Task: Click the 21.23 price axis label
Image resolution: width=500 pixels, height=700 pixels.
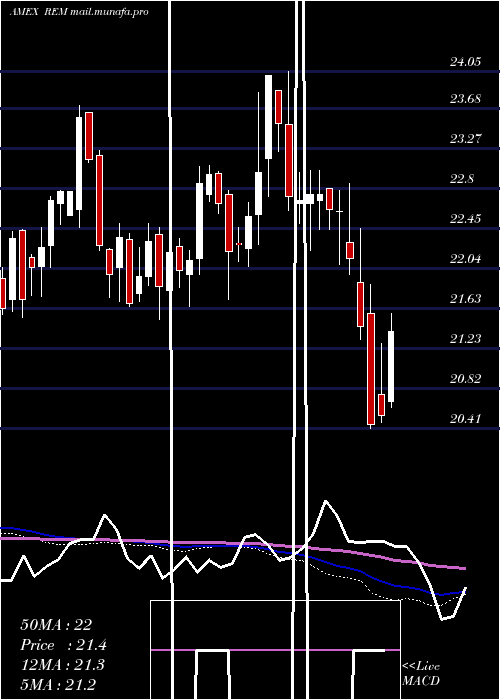Action: pyautogui.click(x=466, y=339)
